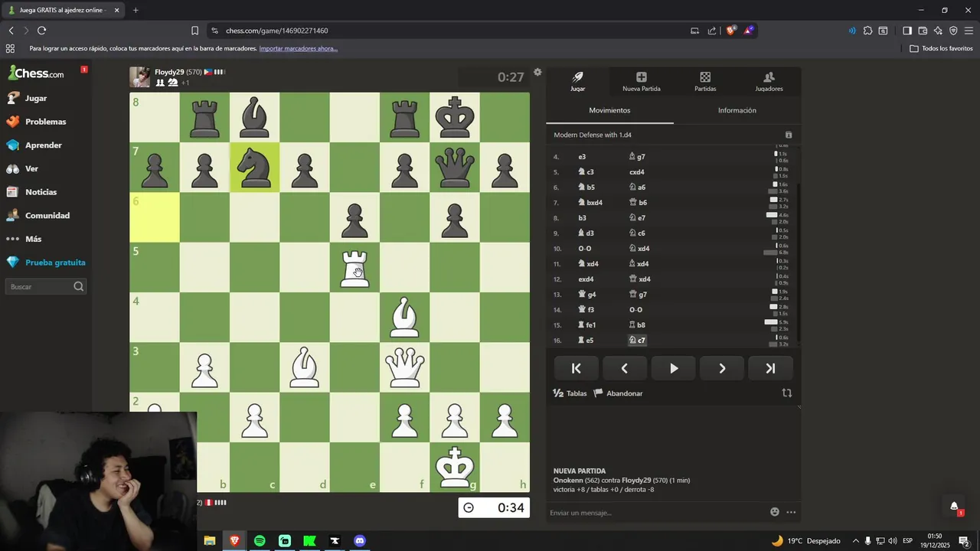
Task: Switch to the Movimientos tab
Action: [x=609, y=110]
